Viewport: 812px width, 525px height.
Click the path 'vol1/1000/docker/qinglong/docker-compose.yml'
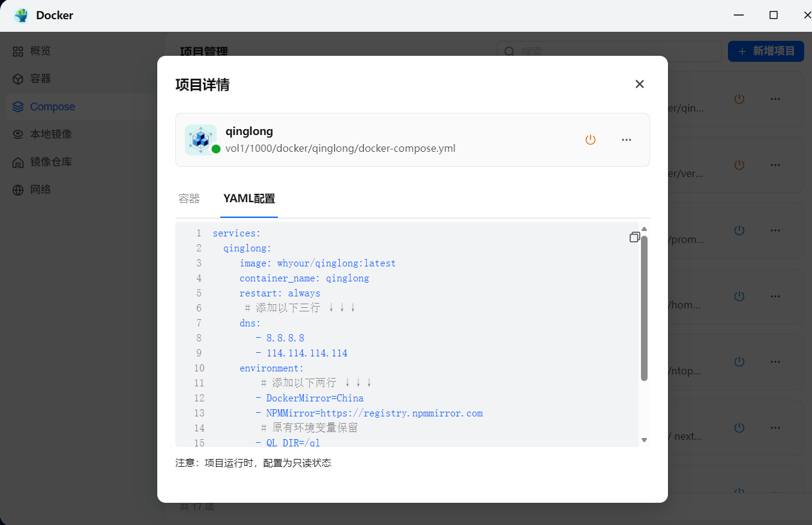[x=340, y=148]
